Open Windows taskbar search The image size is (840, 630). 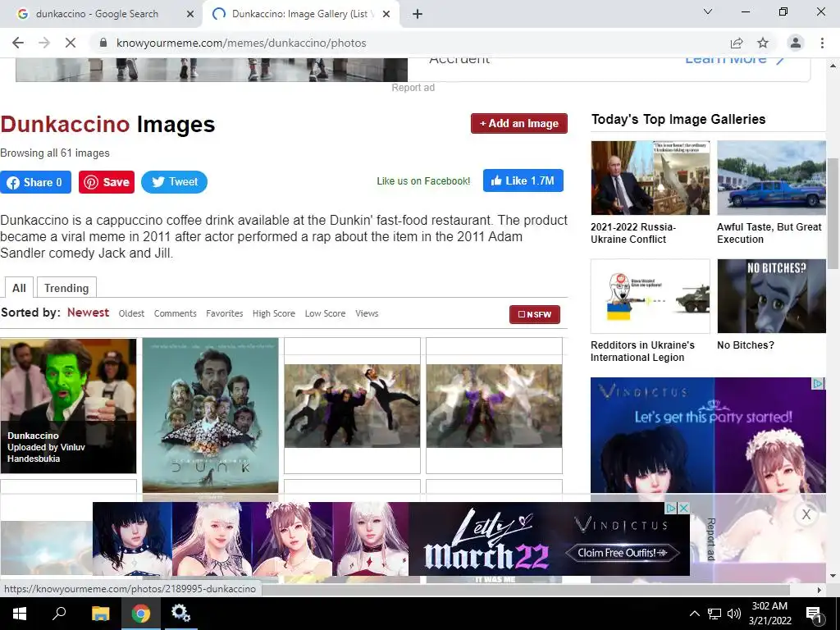click(x=59, y=614)
